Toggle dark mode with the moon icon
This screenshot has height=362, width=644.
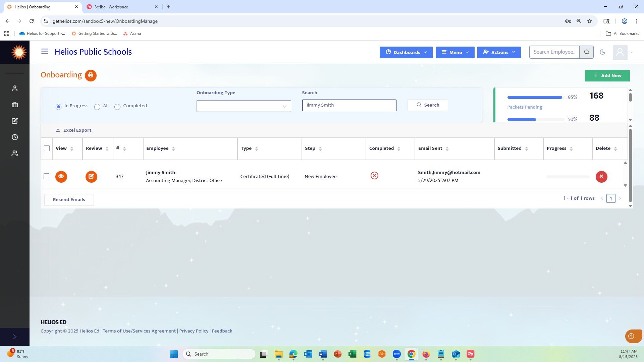tap(603, 52)
